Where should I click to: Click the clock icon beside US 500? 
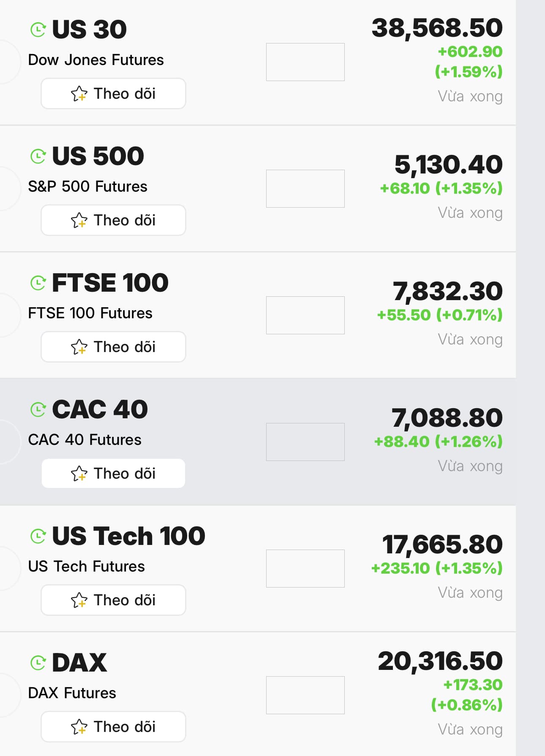point(38,156)
